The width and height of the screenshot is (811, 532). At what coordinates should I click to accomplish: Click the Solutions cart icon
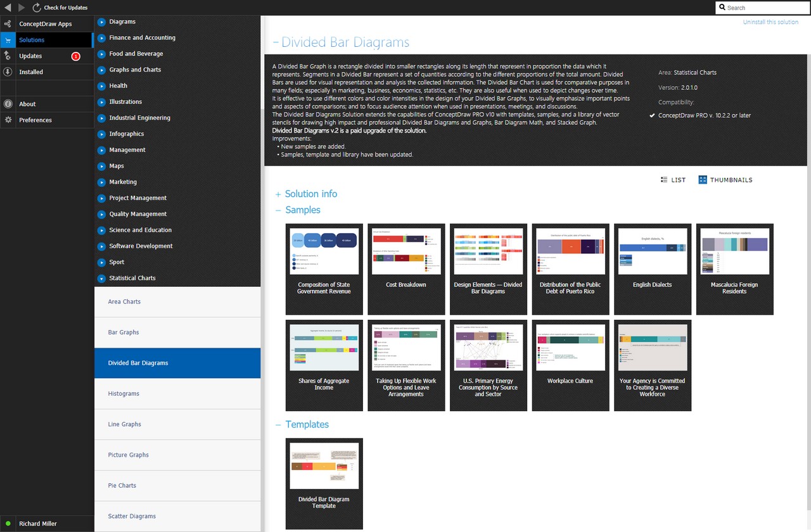coord(8,40)
